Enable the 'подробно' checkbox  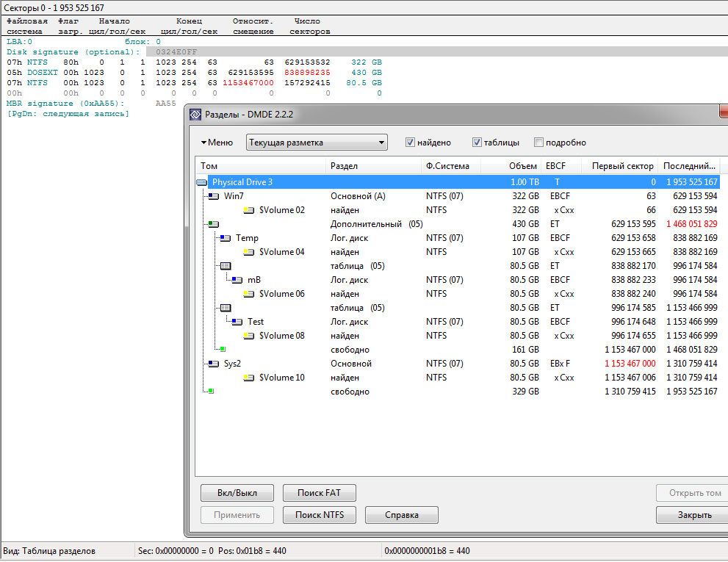[x=539, y=143]
